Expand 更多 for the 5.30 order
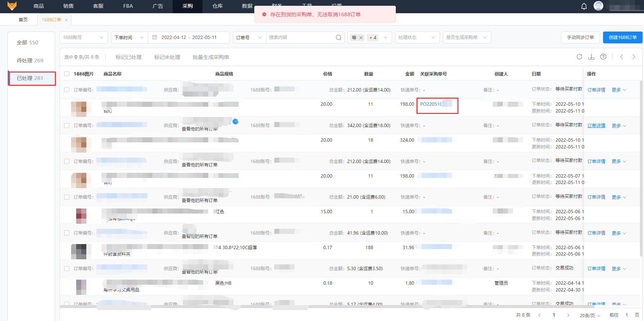The width and height of the screenshot is (644, 321). tap(619, 269)
